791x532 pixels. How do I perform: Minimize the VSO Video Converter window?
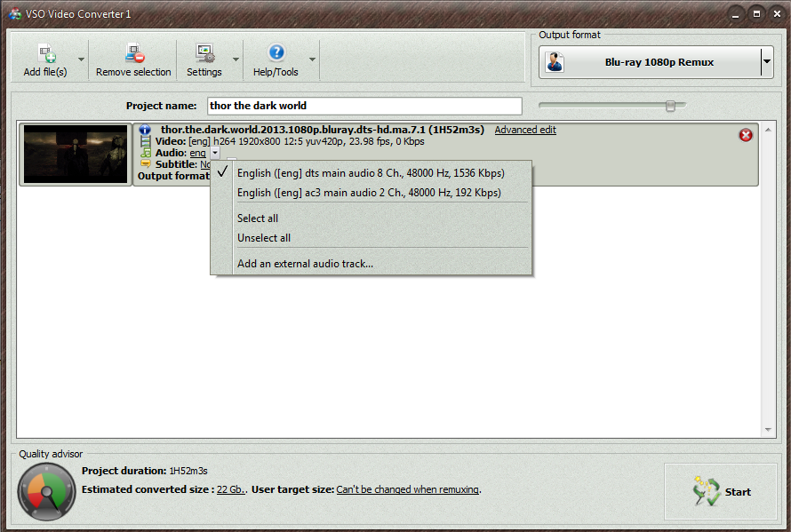(x=736, y=14)
